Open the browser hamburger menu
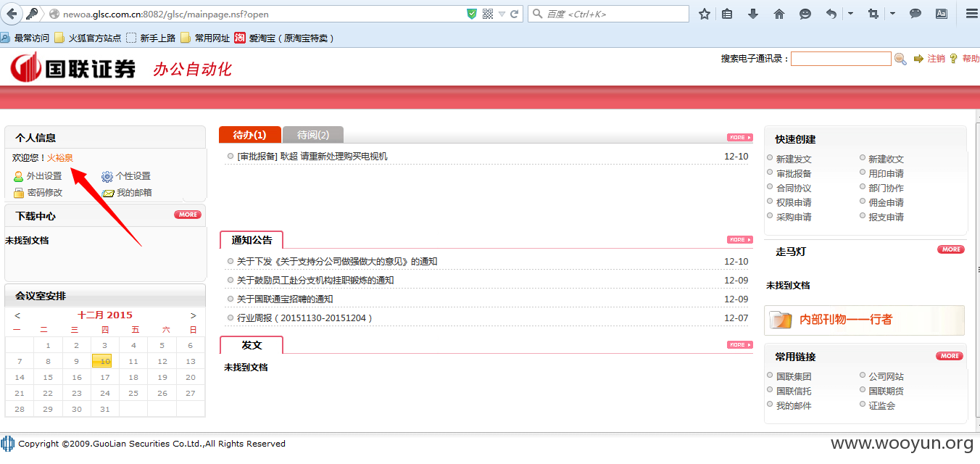 pyautogui.click(x=971, y=14)
